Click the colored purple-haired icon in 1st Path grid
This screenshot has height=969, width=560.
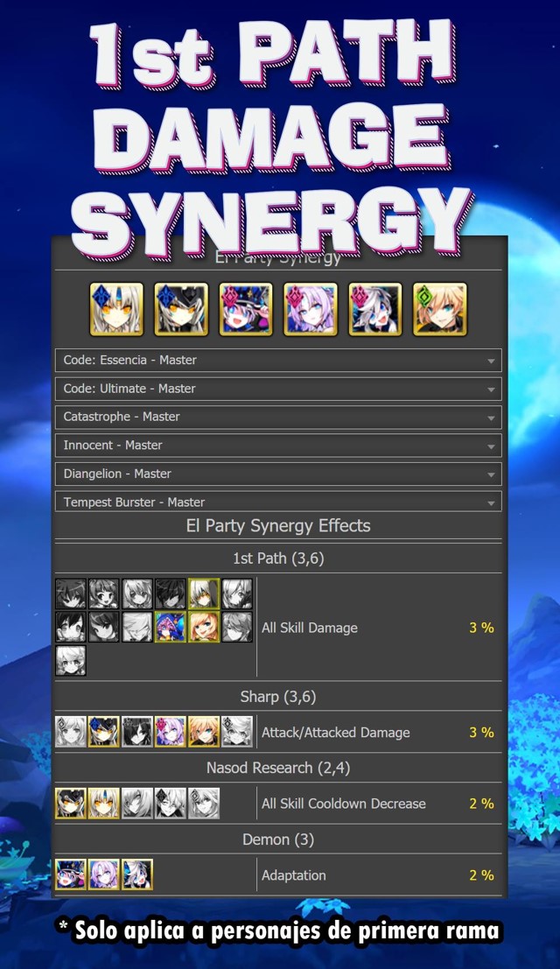[171, 627]
